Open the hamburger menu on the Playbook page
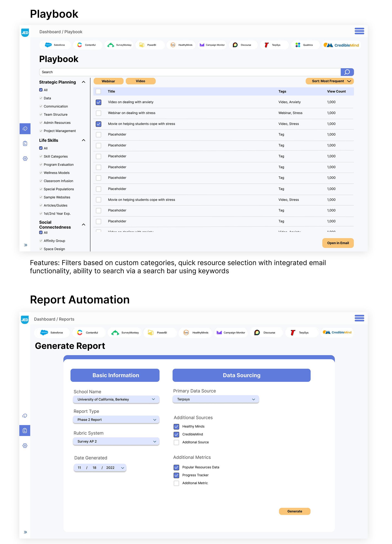 359,31
